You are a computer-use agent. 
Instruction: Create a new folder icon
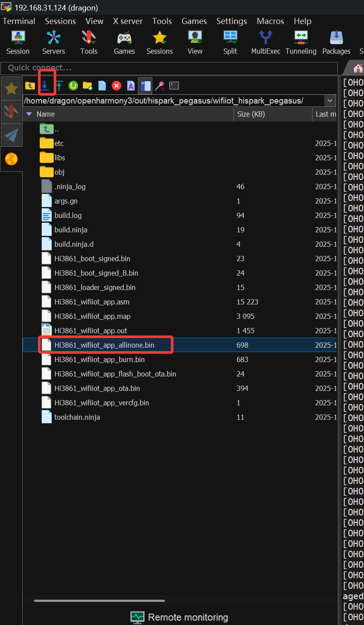coord(88,86)
